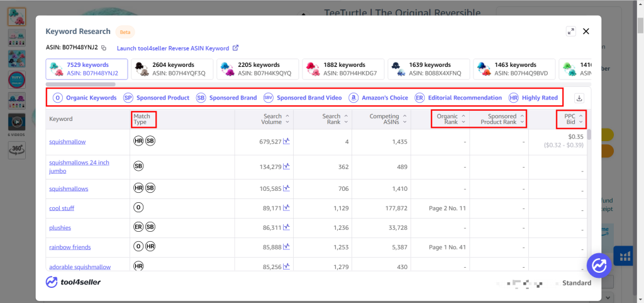The image size is (644, 303).
Task: Click ER badge in plushies row
Action: point(138,227)
